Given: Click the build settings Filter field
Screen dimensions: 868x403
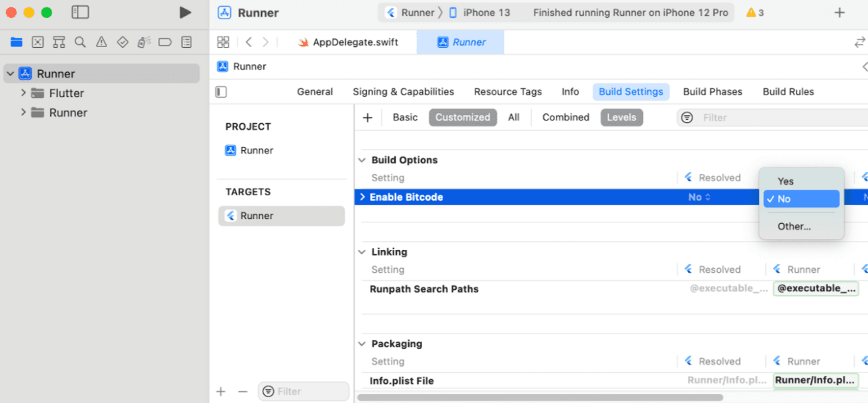Looking at the screenshot, I should (x=772, y=118).
